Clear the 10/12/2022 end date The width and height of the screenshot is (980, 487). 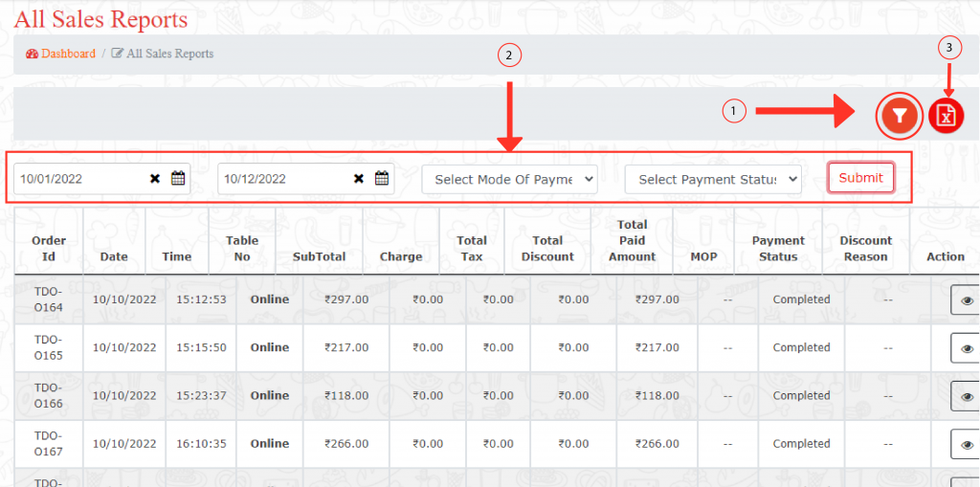click(x=359, y=179)
